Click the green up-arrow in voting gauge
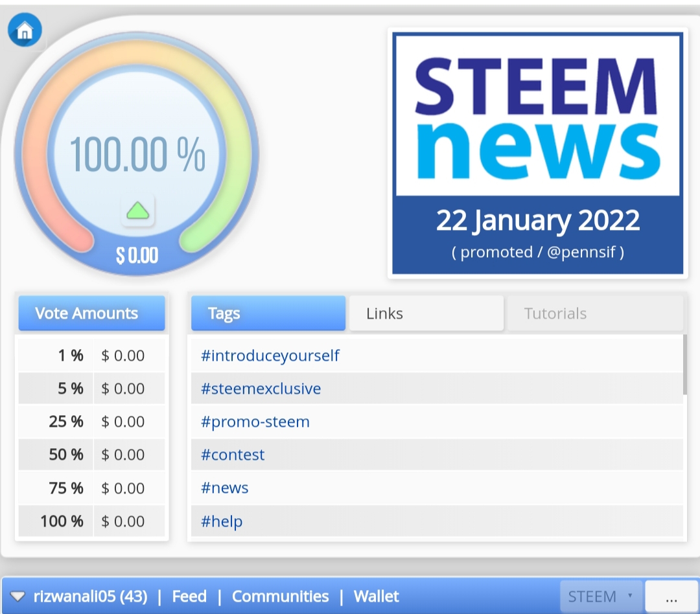Image resolution: width=700 pixels, height=614 pixels. point(137,210)
